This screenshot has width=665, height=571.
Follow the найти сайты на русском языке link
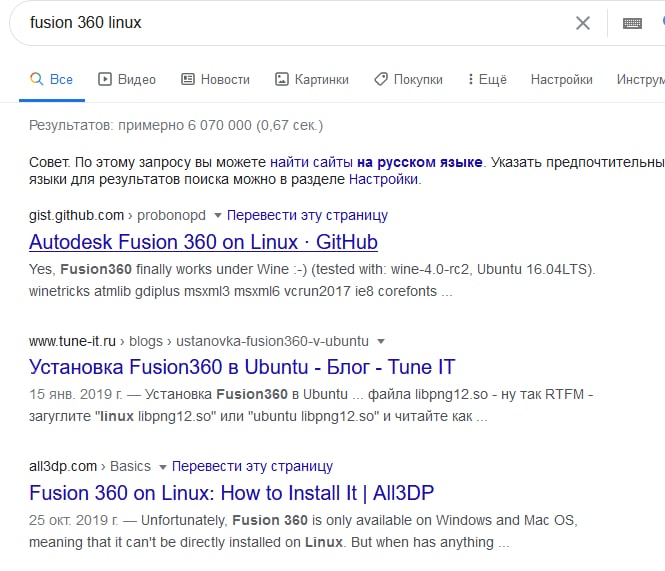point(376,162)
